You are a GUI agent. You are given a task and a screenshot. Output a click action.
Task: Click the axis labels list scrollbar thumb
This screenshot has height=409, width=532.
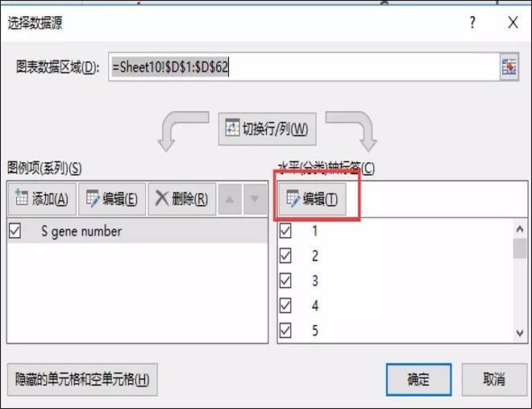pos(520,248)
